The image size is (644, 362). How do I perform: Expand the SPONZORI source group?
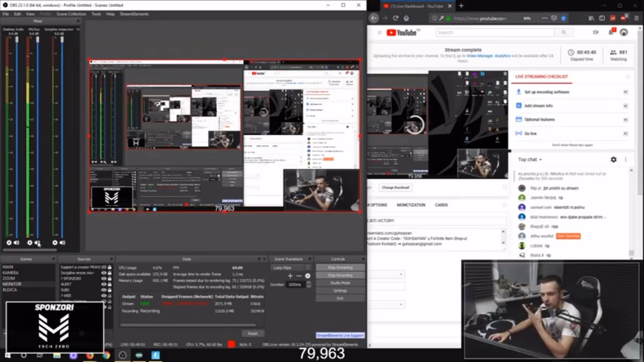pyautogui.click(x=62, y=279)
